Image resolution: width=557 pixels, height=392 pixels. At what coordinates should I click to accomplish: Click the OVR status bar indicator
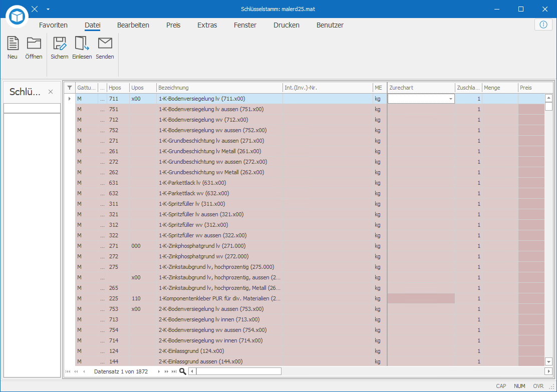tap(538, 386)
